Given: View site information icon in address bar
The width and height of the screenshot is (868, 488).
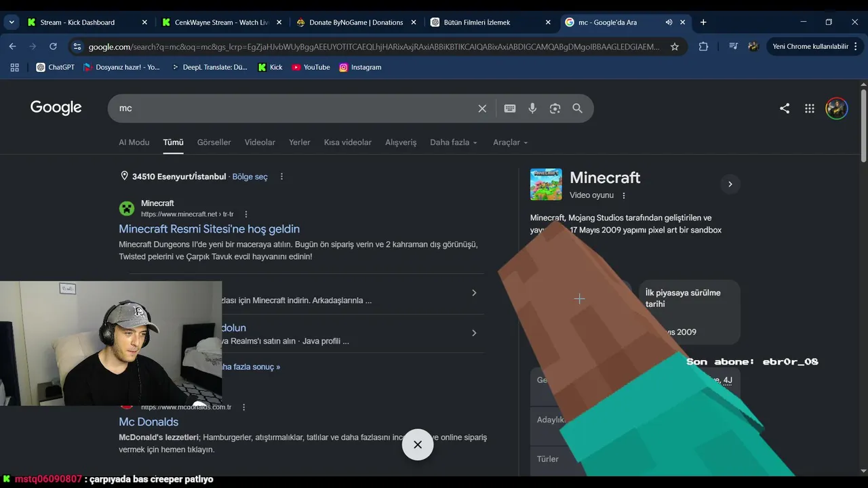Looking at the screenshot, I should click(x=77, y=47).
